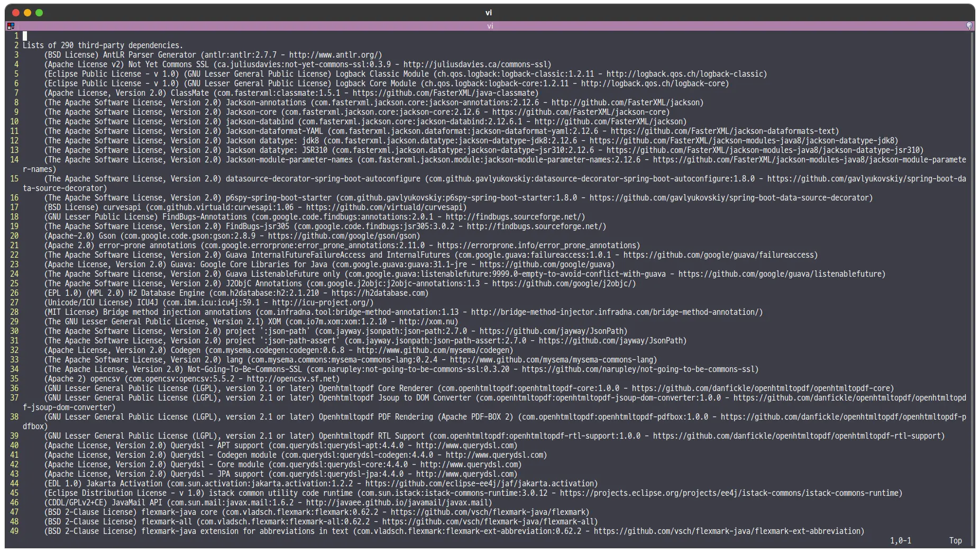The height and width of the screenshot is (553, 980).
Task: Select the purple 'vi' tab
Action: (x=490, y=26)
